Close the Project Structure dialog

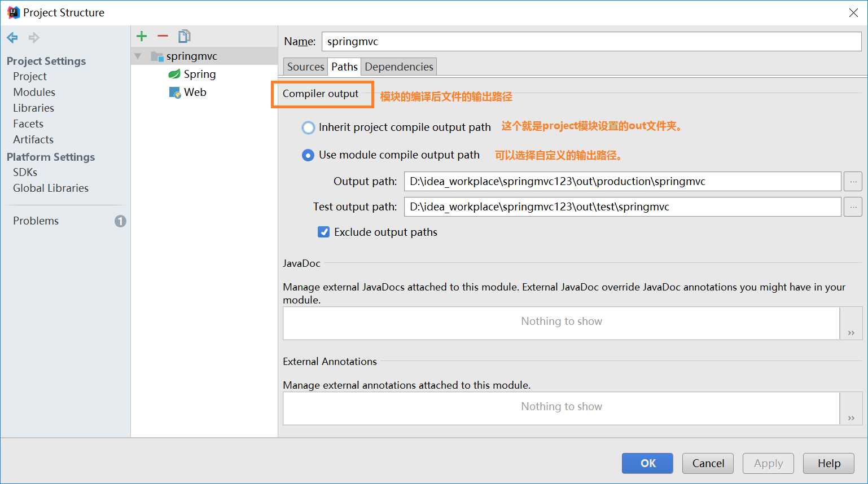pyautogui.click(x=853, y=12)
